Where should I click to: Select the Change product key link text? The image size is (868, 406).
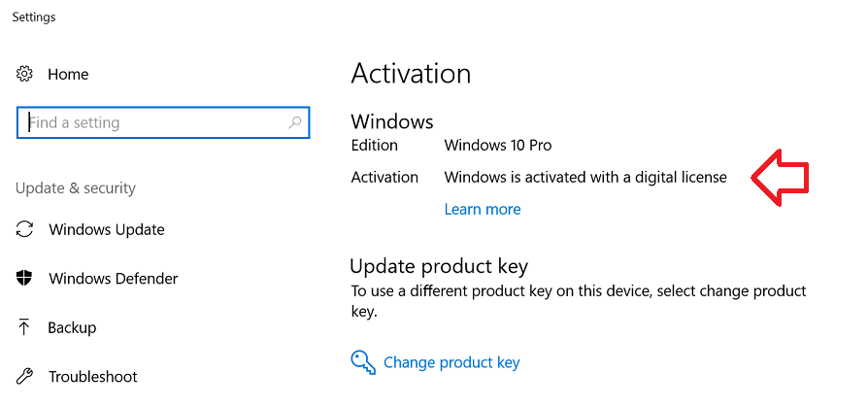pos(451,363)
